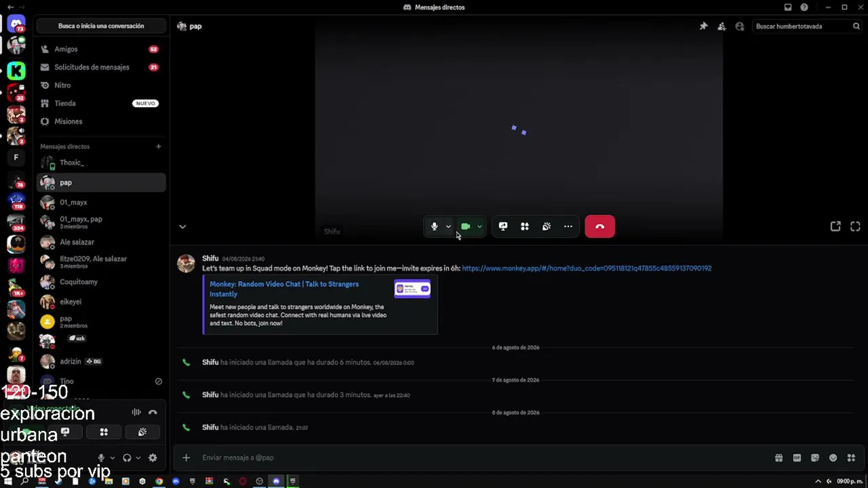The width and height of the screenshot is (868, 488).
Task: Open the apps icon in the message bar
Action: [852, 457]
